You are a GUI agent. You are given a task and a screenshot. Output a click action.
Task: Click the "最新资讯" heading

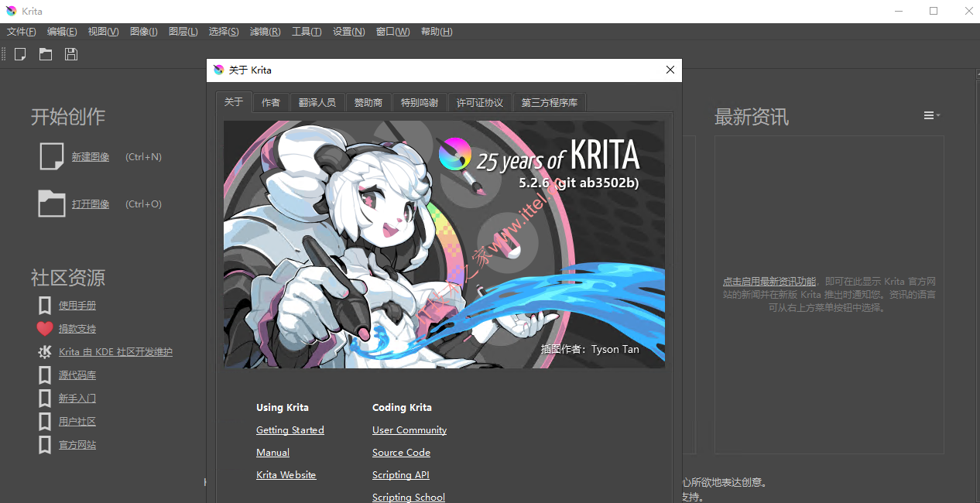click(752, 117)
